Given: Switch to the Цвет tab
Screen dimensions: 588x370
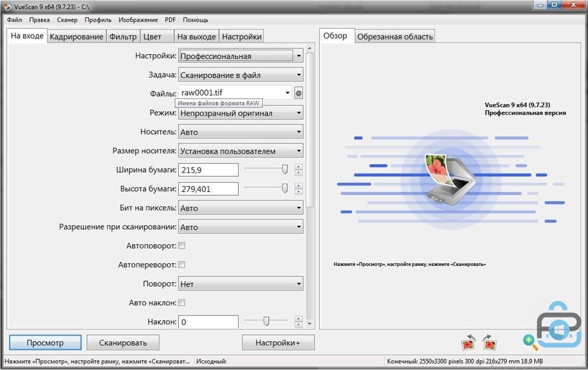Looking at the screenshot, I should click(x=157, y=37).
